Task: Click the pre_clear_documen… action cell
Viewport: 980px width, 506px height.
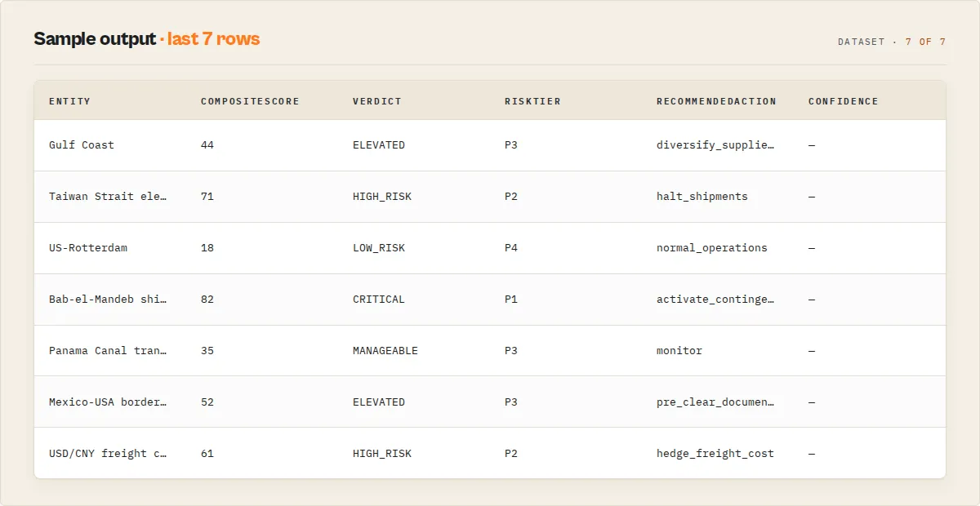Action: pyautogui.click(x=715, y=402)
